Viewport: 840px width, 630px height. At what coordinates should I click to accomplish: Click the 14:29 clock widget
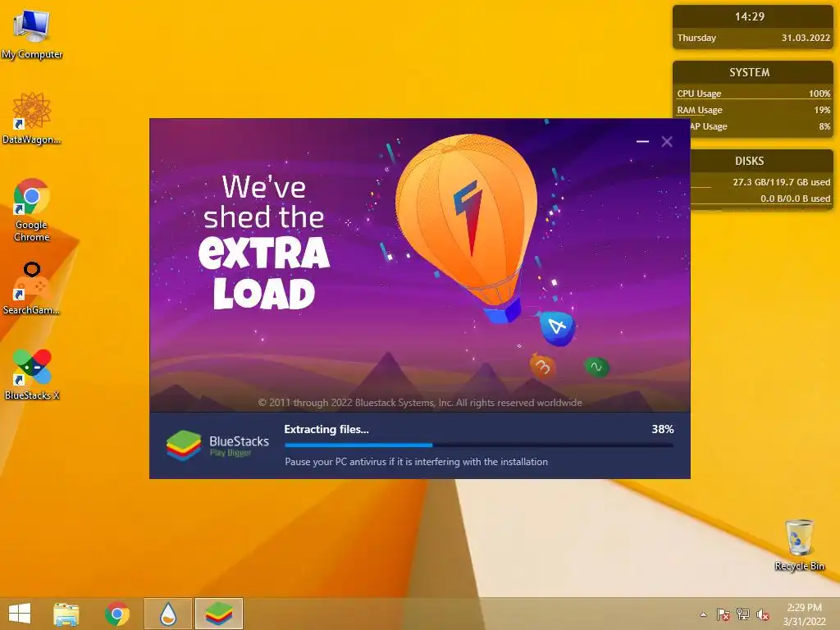[750, 16]
